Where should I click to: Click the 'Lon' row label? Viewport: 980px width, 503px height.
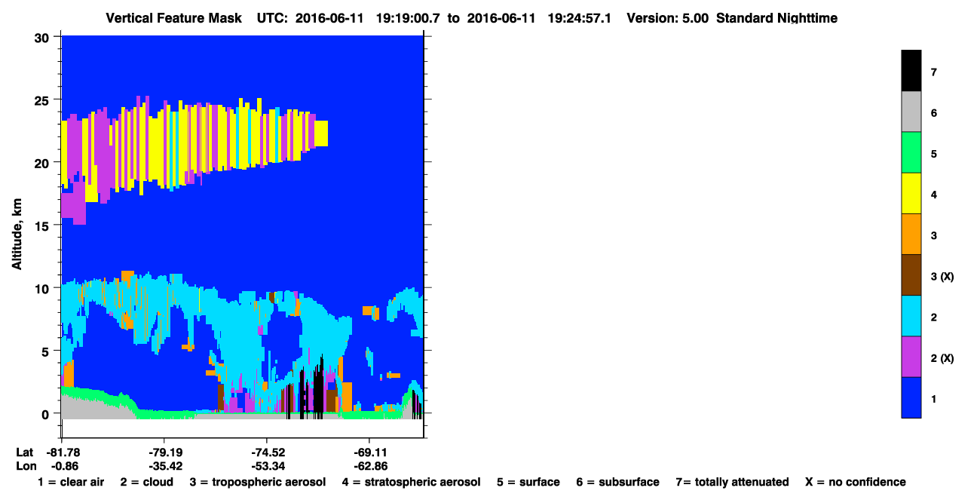(26, 466)
